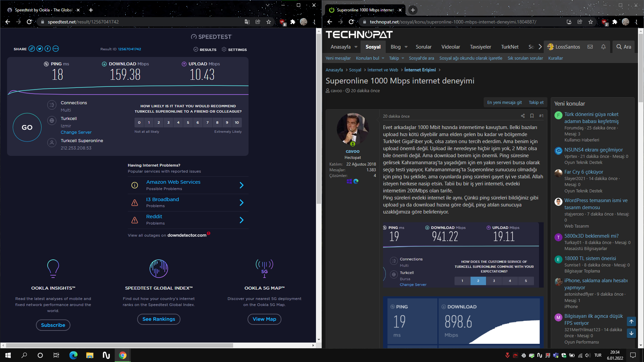Share result on Facebook icon

(x=48, y=49)
